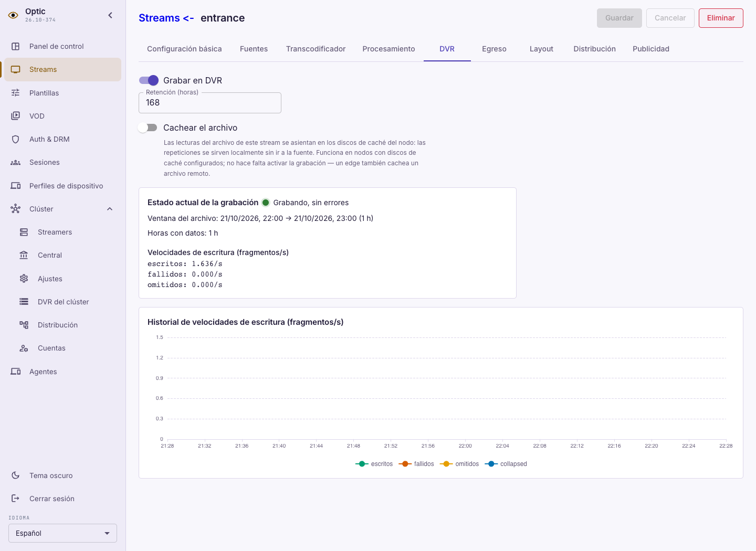Open Central building icon

click(x=24, y=255)
